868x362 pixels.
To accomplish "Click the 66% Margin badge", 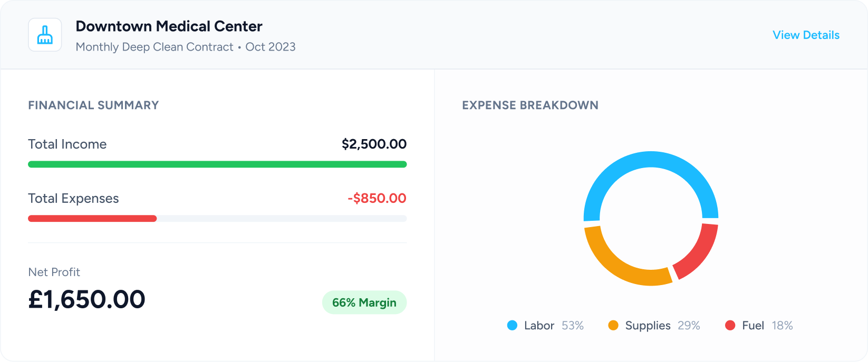I will [x=364, y=302].
